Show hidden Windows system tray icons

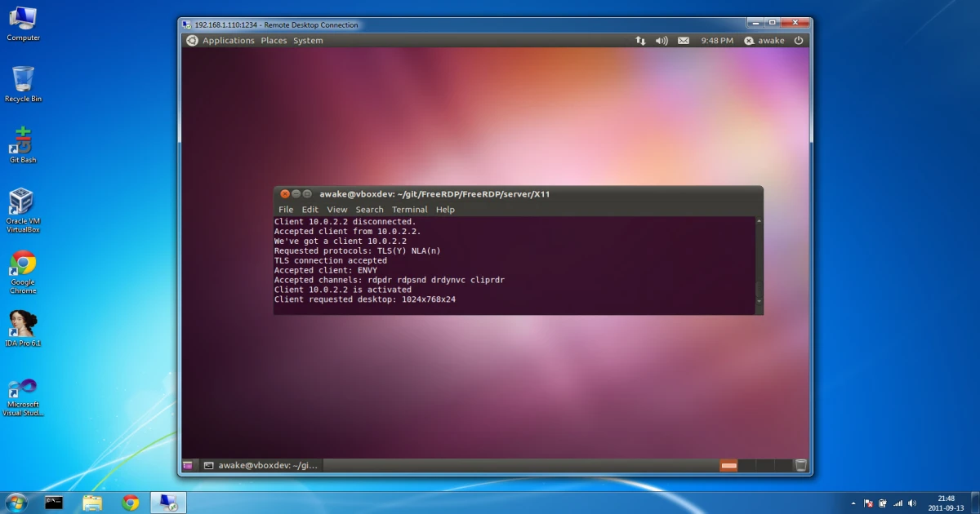click(x=853, y=503)
